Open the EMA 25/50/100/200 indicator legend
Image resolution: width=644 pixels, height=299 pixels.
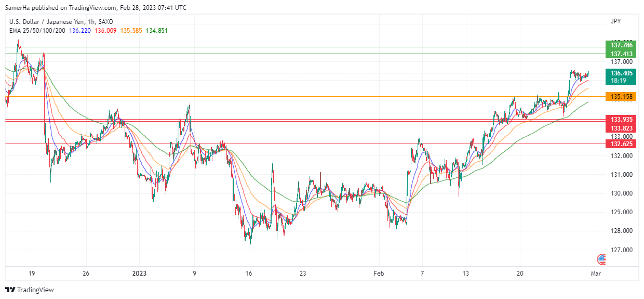coord(37,31)
